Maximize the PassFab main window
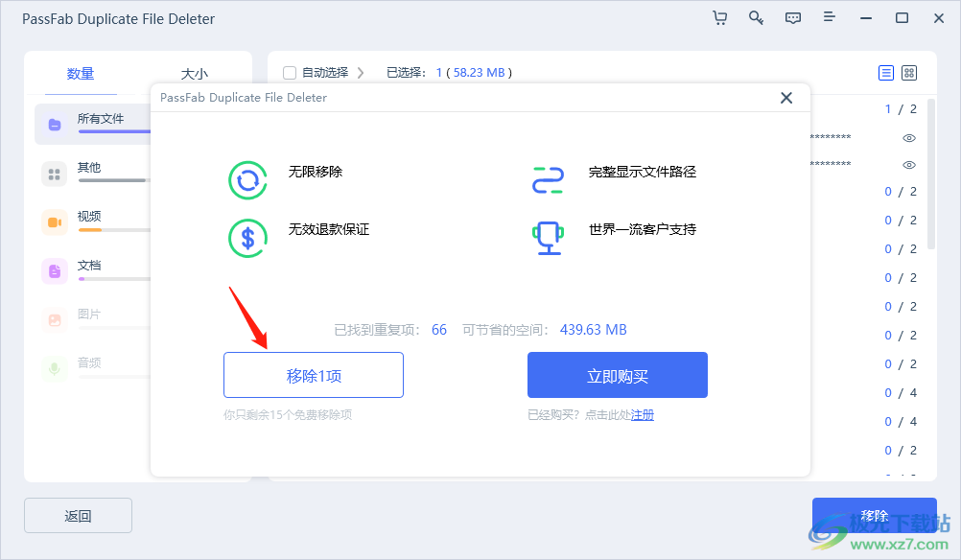 point(902,18)
